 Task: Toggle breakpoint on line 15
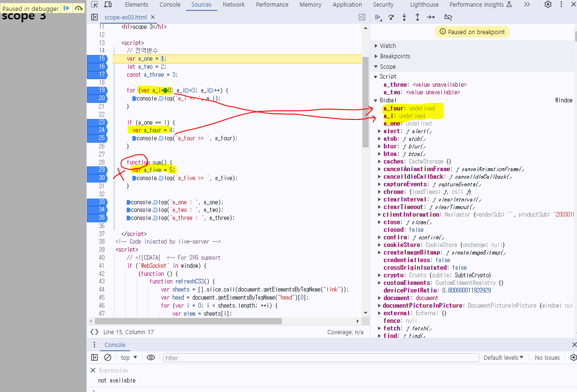pos(98,59)
